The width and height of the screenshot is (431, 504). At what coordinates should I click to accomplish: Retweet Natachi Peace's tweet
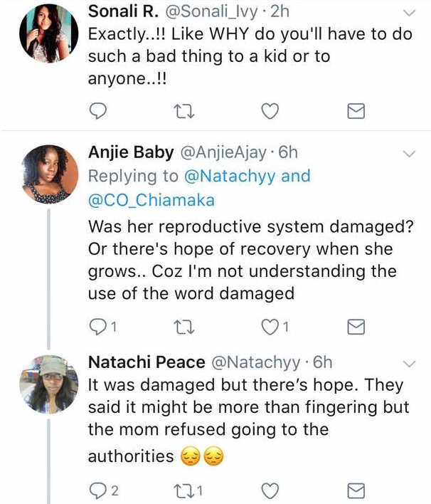pyautogui.click(x=185, y=489)
